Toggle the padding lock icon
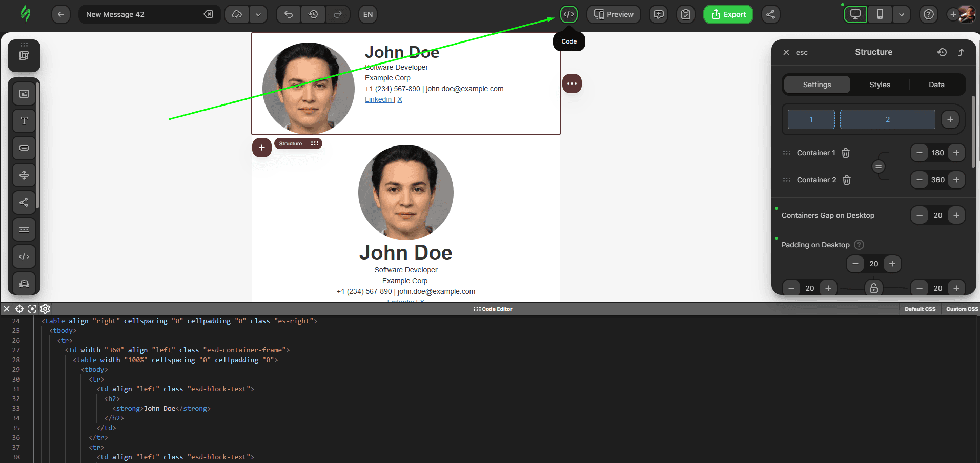980x463 pixels. click(874, 288)
